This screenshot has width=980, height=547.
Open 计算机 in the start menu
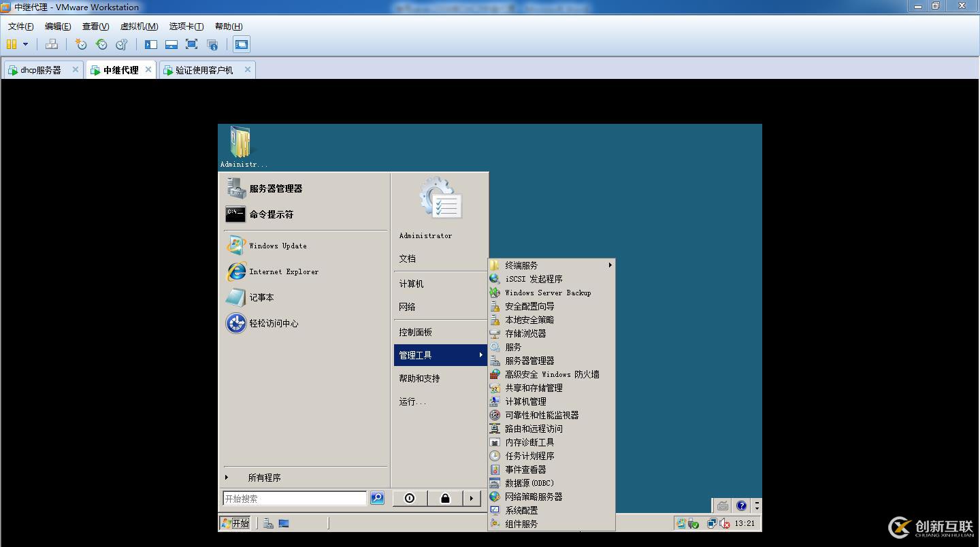440,284
